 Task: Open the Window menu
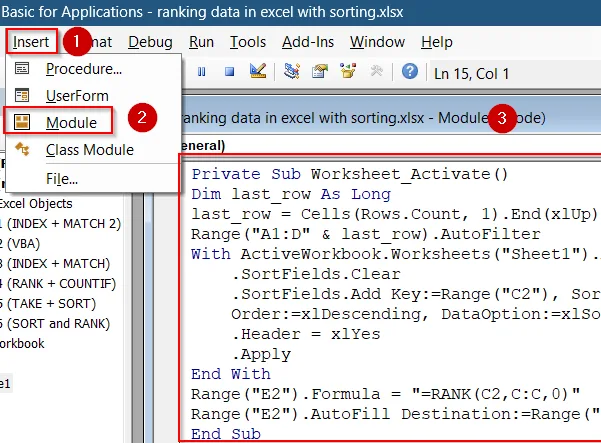point(377,42)
